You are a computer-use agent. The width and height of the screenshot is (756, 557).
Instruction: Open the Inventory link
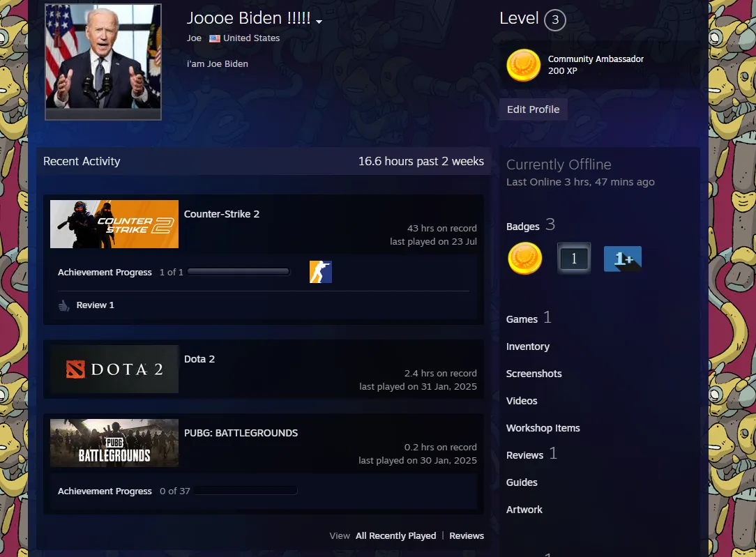tap(528, 346)
